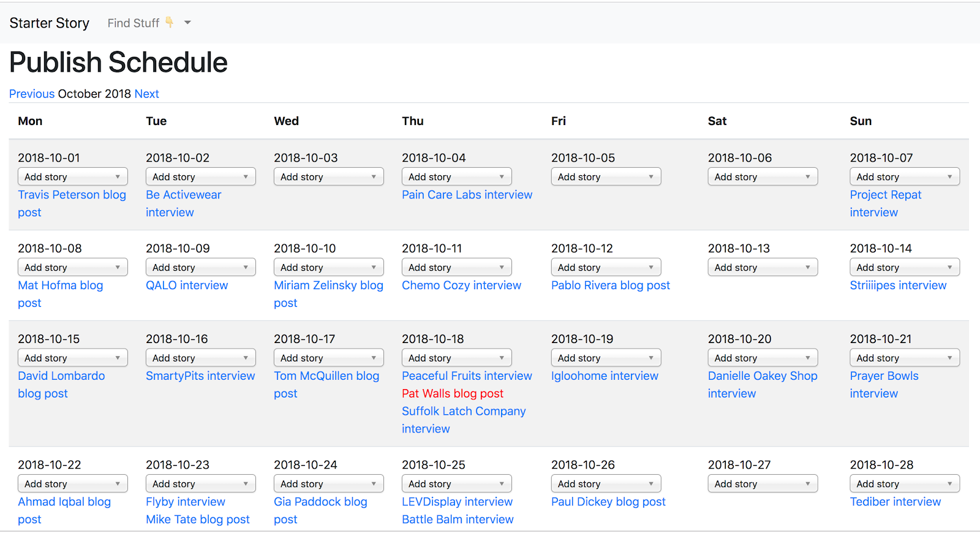Open David Lombardo blog post

pos(61,385)
